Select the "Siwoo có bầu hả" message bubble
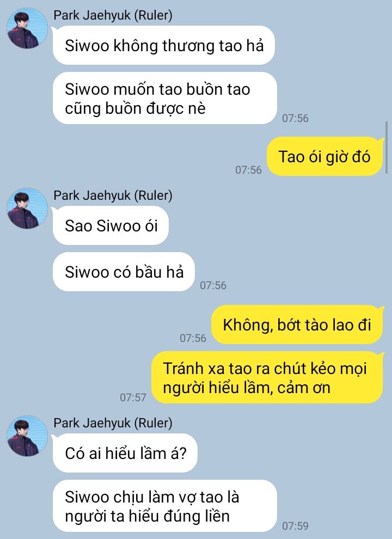Image resolution: width=392 pixels, height=539 pixels. 124,272
